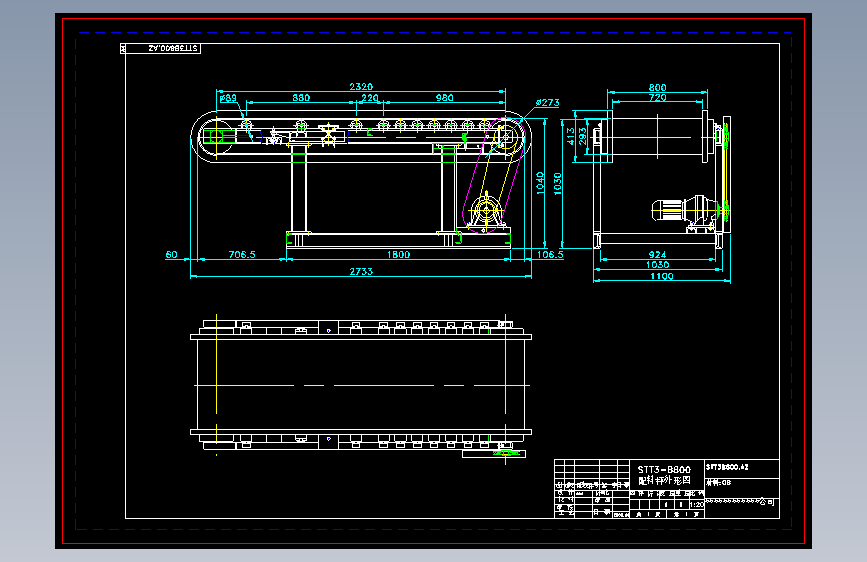This screenshot has height=562, width=867.
Task: Select the 2320 overall length dimension
Action: click(x=361, y=87)
